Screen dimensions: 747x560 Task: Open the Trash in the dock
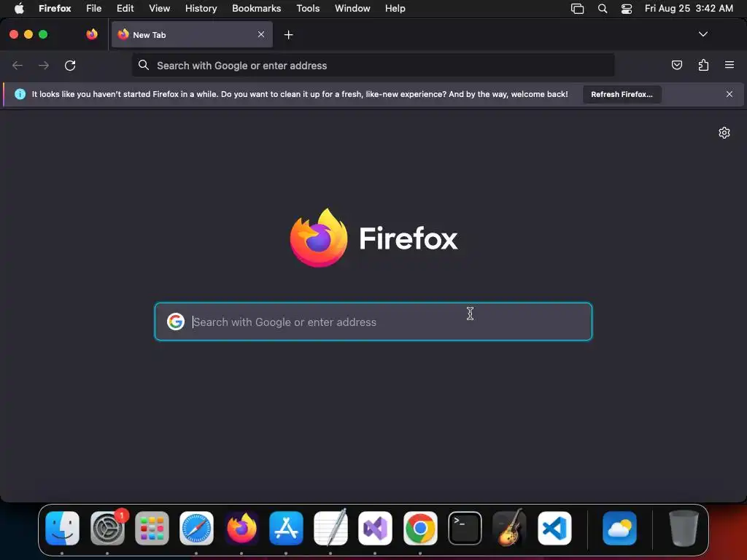[684, 528]
